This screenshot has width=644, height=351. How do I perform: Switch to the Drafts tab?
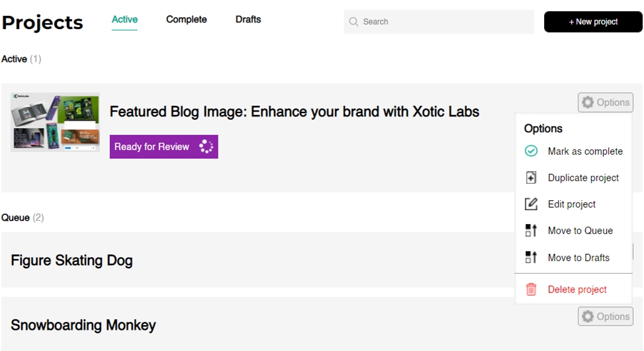pos(248,20)
